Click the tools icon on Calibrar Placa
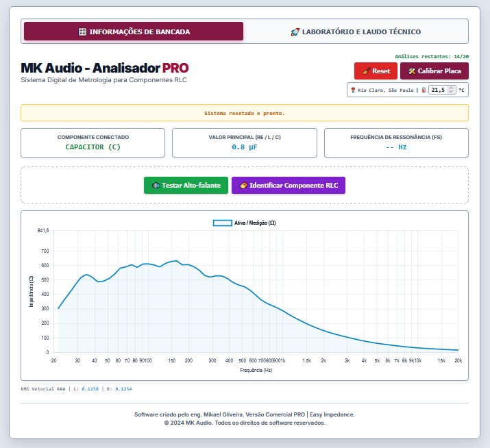 click(412, 71)
